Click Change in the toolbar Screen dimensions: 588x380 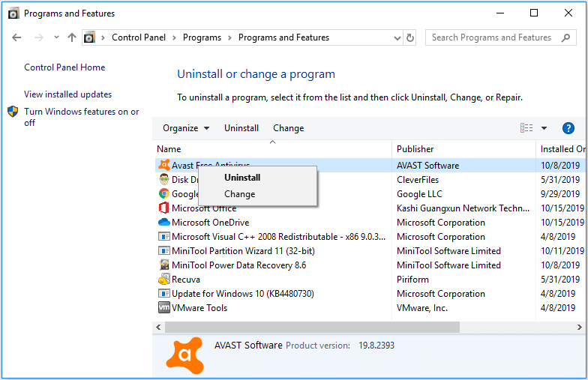coord(288,128)
